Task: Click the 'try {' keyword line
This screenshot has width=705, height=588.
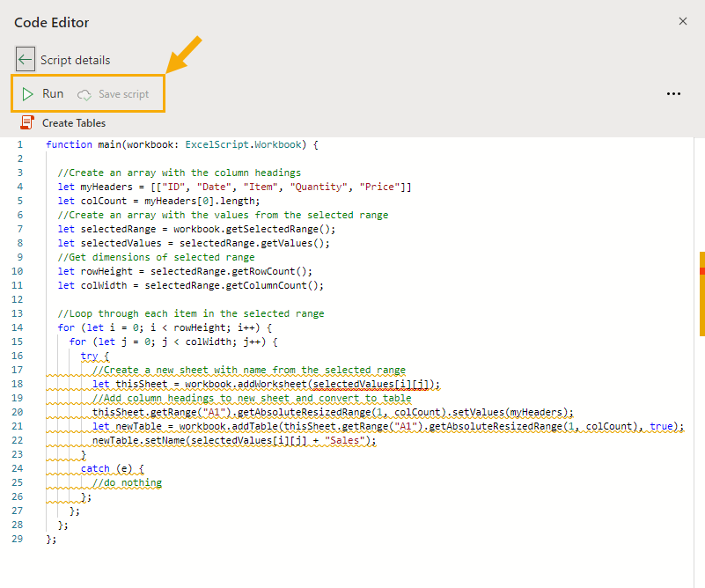Action: 95,356
